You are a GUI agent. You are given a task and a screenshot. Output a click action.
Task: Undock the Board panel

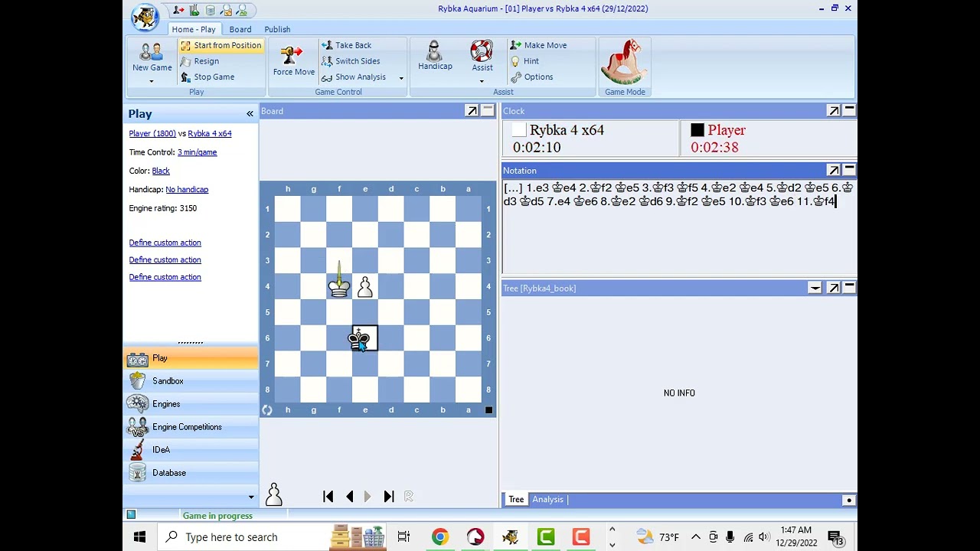pos(472,111)
